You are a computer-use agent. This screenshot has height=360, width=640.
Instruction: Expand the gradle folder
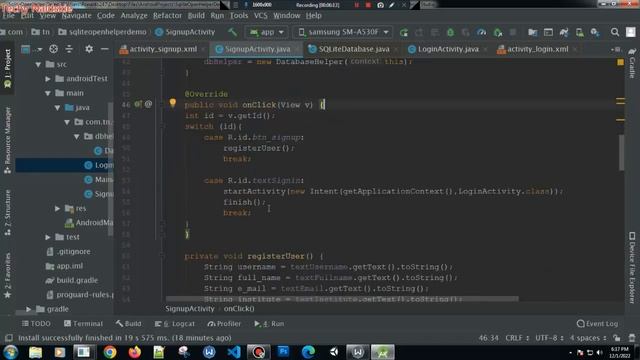[x=29, y=309]
